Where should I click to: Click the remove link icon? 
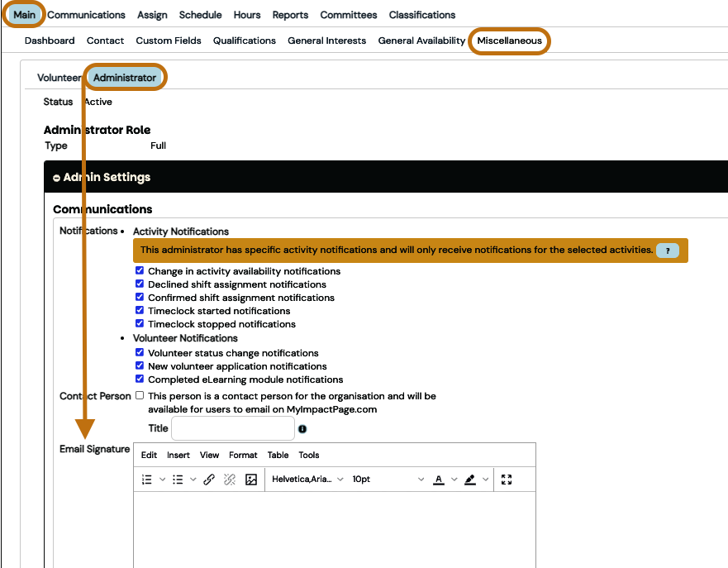231,480
